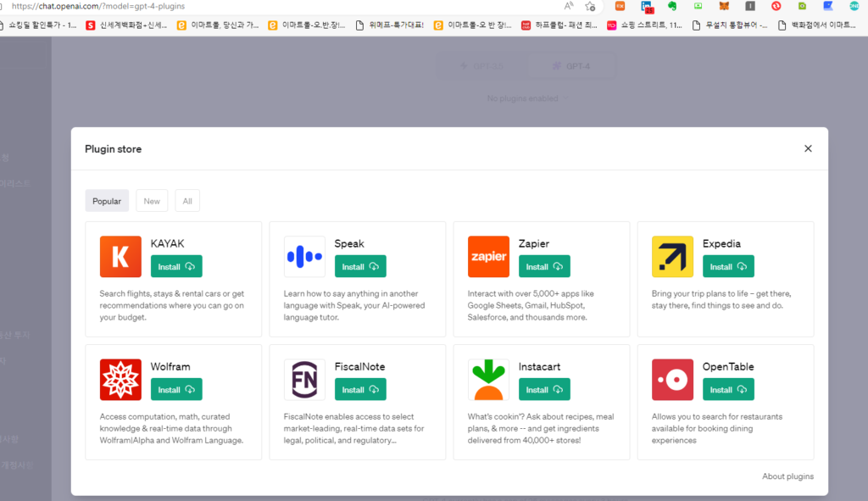Click the Instacart carrot logo

pos(488,380)
